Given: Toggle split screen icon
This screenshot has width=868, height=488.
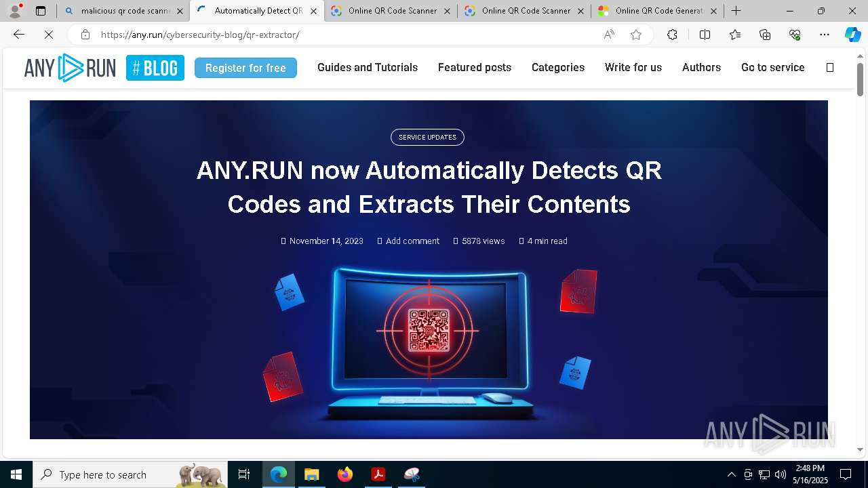Looking at the screenshot, I should click(705, 35).
